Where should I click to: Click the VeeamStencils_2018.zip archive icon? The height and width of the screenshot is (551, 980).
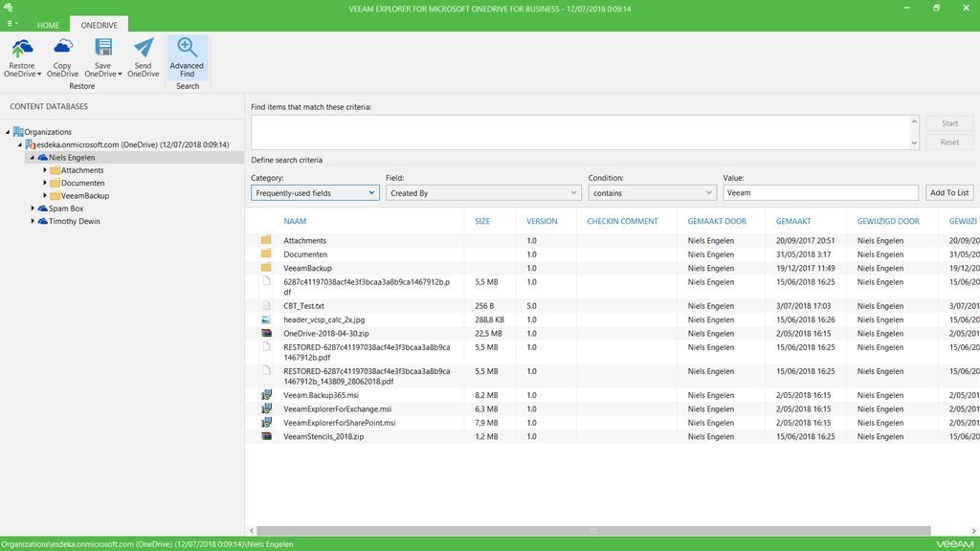point(266,436)
